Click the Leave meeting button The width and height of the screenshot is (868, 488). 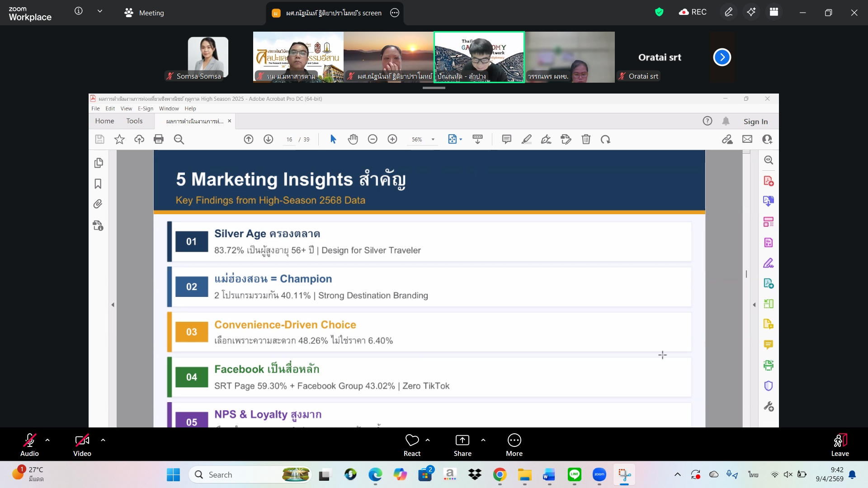tap(840, 445)
